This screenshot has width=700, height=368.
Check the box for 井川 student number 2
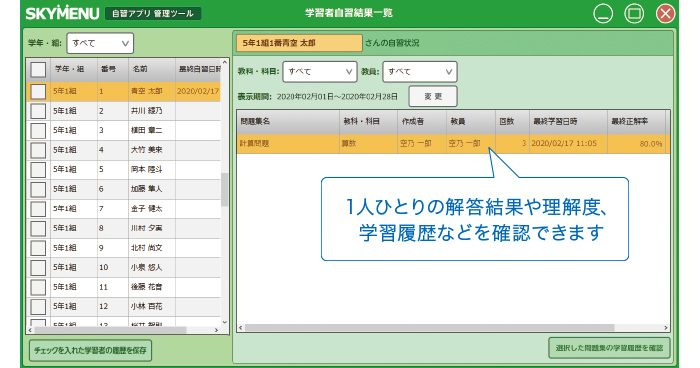point(38,111)
